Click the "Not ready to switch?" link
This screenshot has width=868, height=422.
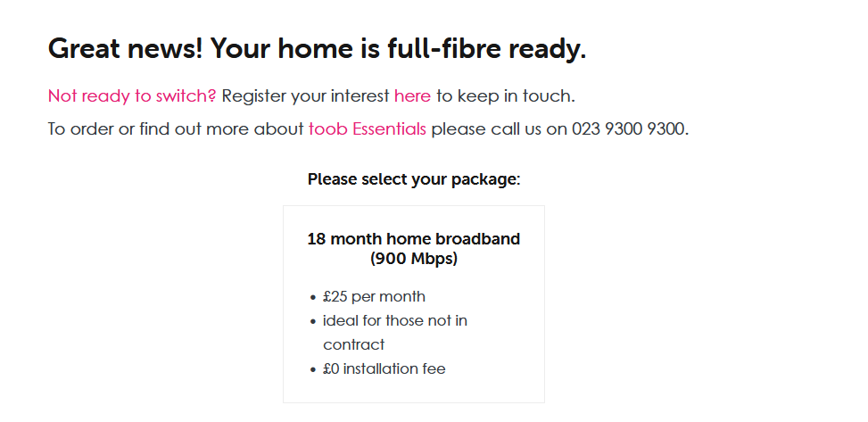pyautogui.click(x=132, y=95)
